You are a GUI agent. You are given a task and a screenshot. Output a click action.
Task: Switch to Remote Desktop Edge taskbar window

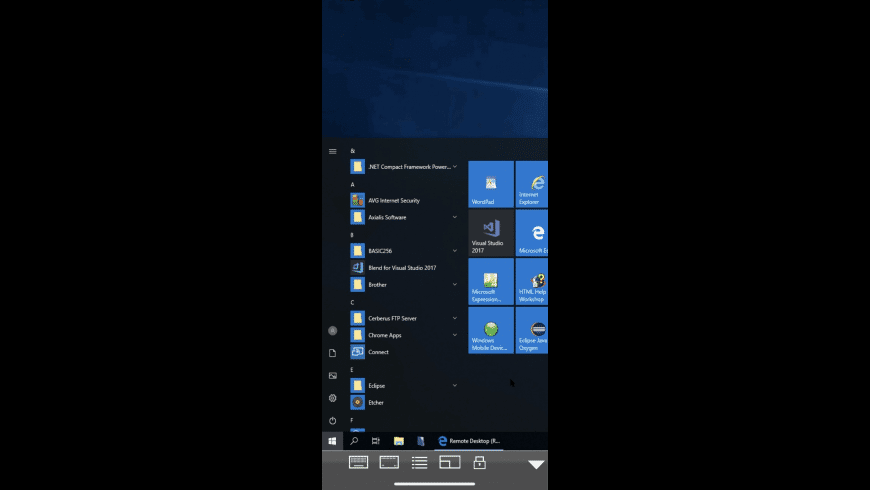pyautogui.click(x=469, y=441)
